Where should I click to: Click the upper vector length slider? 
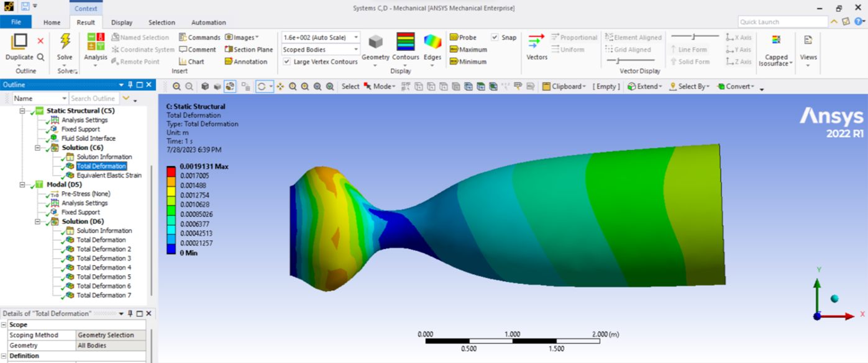click(694, 37)
